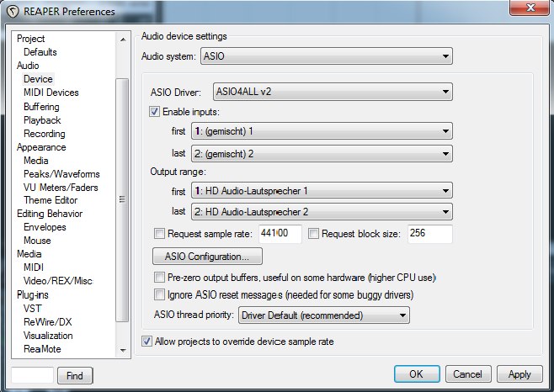Click the REAPER logo icon in title bar
Screen dimensions: 554x392
pyautogui.click(x=13, y=12)
